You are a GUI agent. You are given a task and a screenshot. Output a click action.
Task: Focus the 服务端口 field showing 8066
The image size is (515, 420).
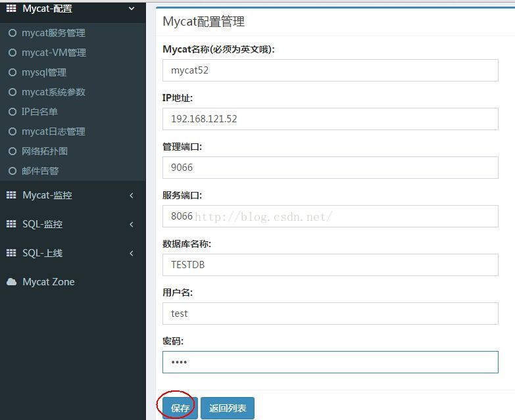(x=330, y=216)
